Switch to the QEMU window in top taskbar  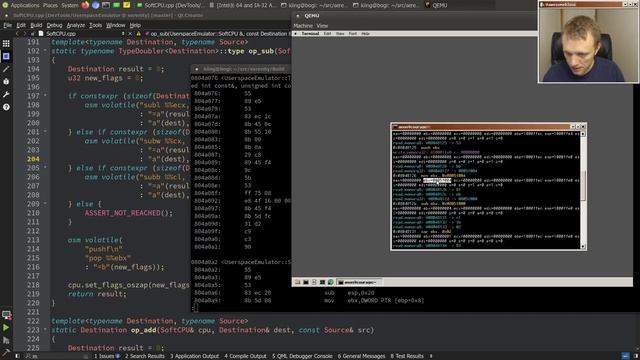[436, 5]
